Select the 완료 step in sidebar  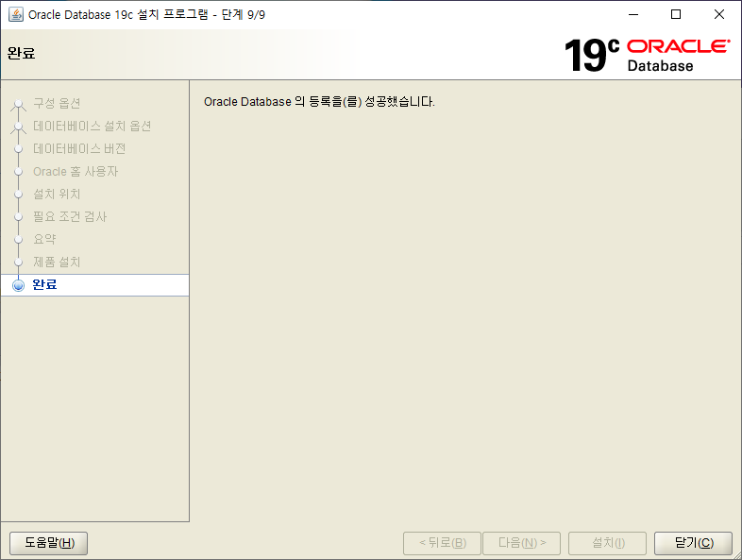tap(94, 285)
